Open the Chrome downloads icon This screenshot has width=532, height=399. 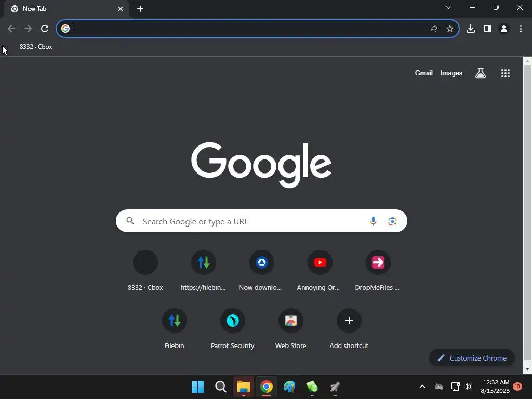click(x=471, y=29)
